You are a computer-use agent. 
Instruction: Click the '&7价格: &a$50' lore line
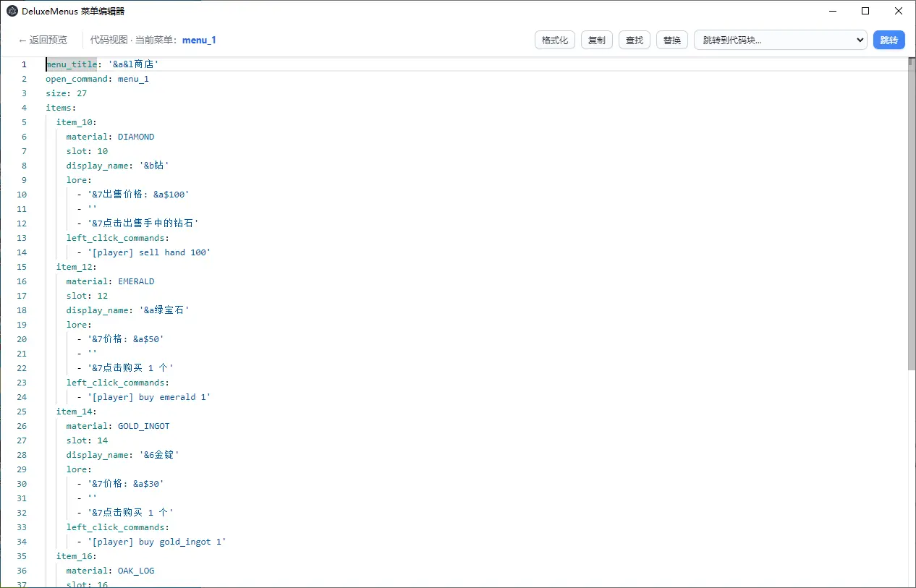point(120,339)
